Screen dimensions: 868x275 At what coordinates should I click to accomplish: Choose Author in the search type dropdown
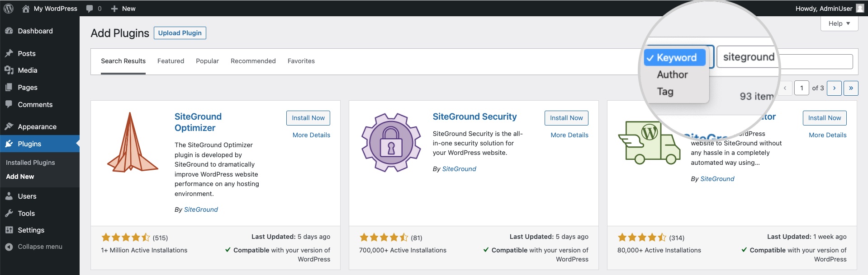(x=672, y=75)
